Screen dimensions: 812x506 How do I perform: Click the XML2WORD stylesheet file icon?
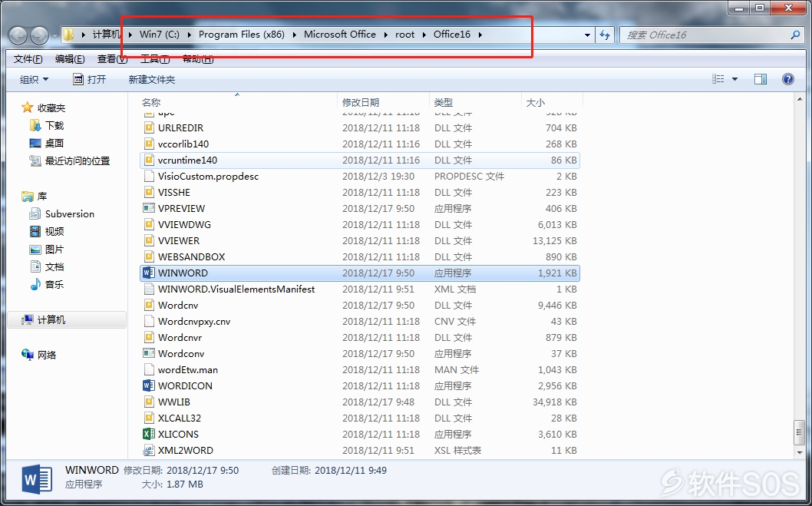[x=149, y=450]
